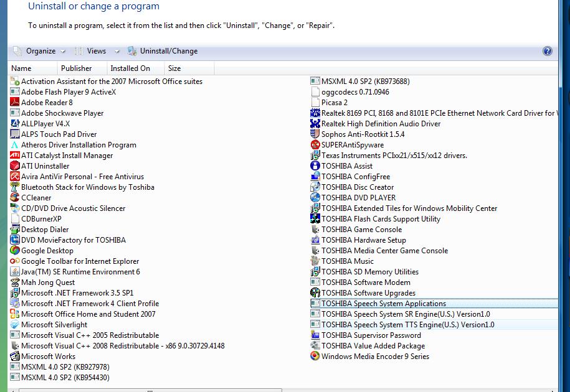The height and width of the screenshot is (392, 570).
Task: Click the TOSHIBA Software Upgrades icon
Action: click(x=315, y=292)
